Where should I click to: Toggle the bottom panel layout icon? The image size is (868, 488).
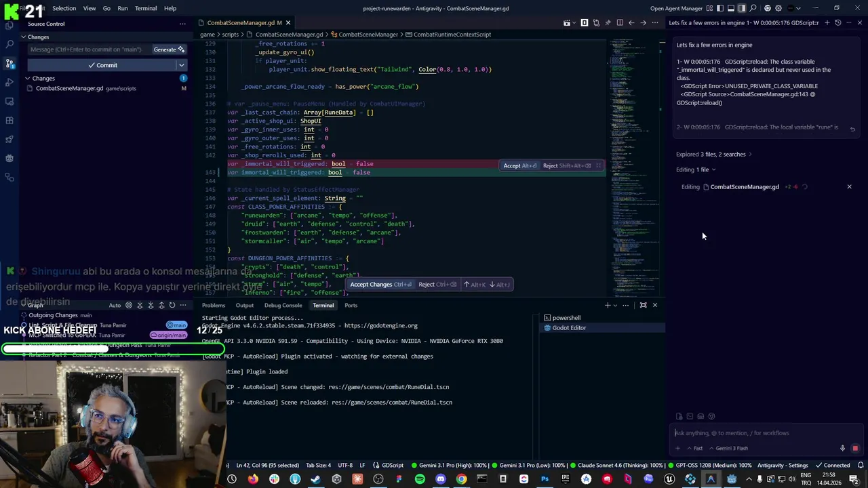731,8
